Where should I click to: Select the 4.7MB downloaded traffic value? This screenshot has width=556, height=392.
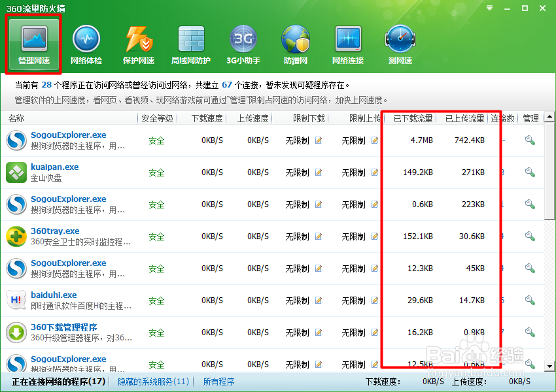click(x=422, y=140)
